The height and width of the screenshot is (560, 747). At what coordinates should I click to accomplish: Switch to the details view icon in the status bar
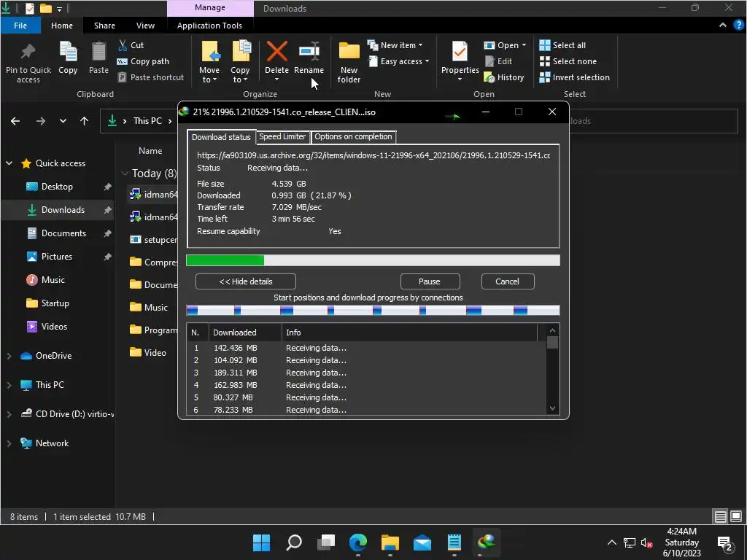click(720, 516)
